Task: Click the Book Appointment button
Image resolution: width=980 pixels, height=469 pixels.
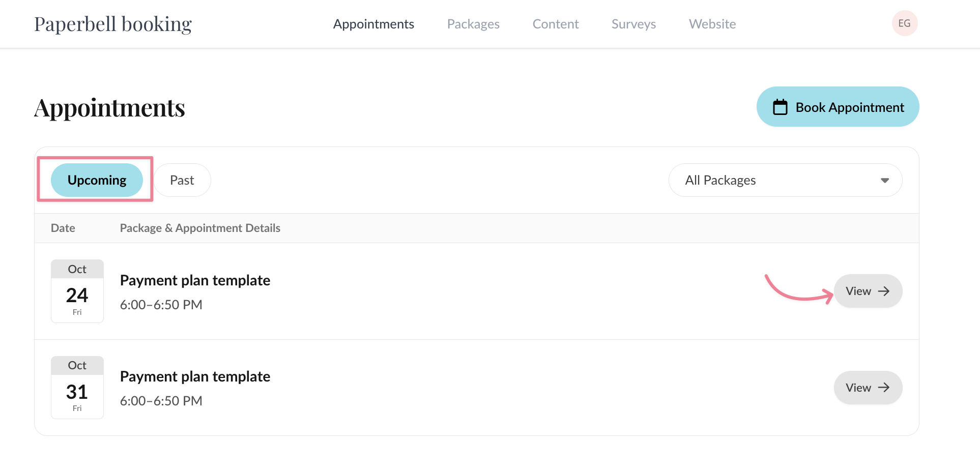Action: 838,107
